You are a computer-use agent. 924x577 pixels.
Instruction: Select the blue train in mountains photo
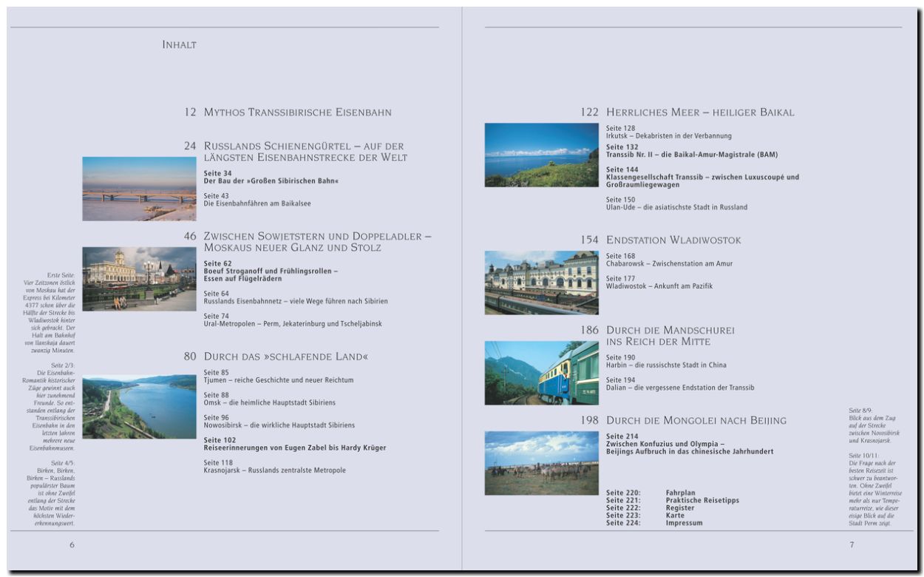541,373
